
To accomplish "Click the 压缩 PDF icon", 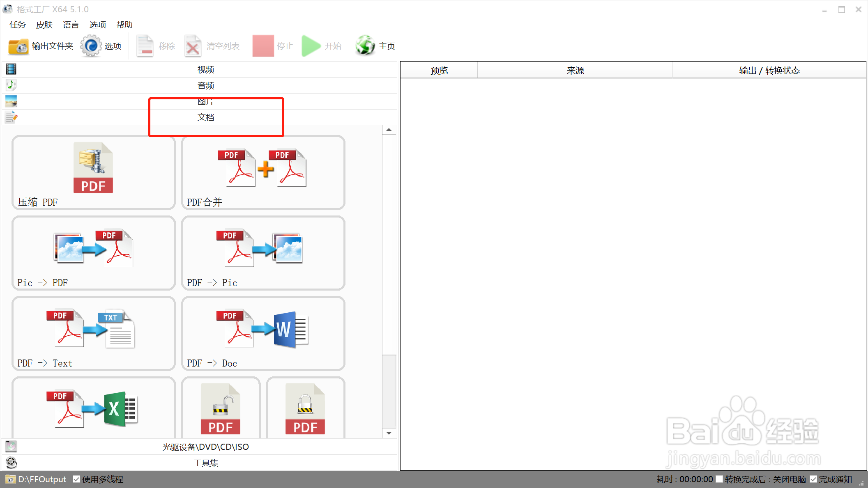I will (x=93, y=168).
